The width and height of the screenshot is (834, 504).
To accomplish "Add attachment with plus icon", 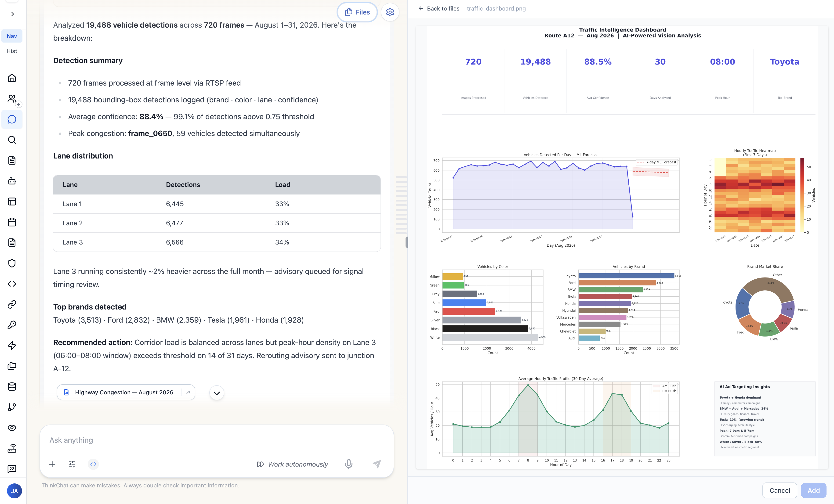I will tap(52, 464).
